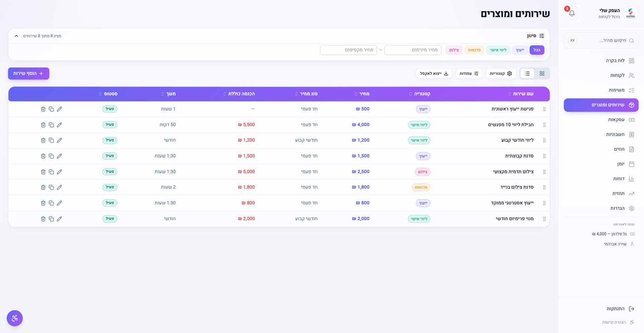
Task: Switch to list view layout
Action: (527, 74)
